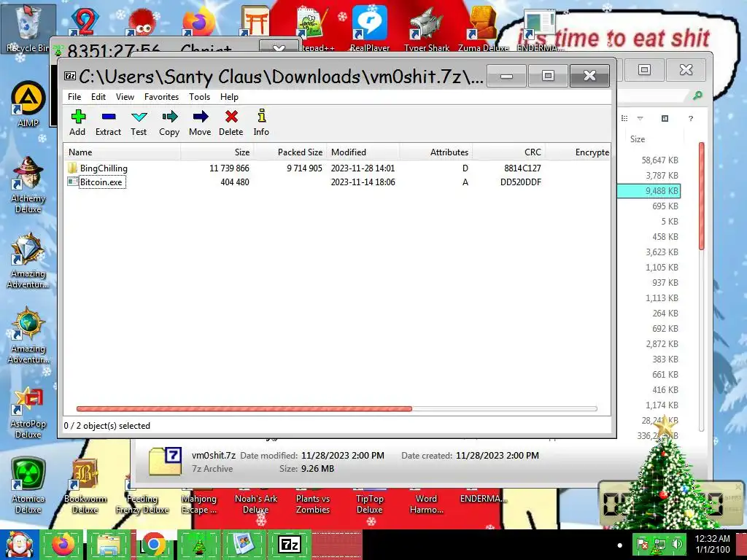
Task: Click the Extract toolbar icon
Action: (x=108, y=122)
